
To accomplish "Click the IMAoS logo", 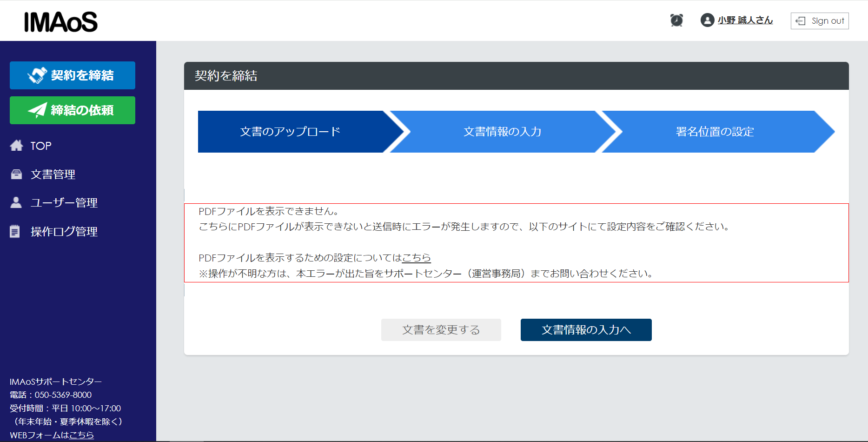I will pyautogui.click(x=61, y=22).
